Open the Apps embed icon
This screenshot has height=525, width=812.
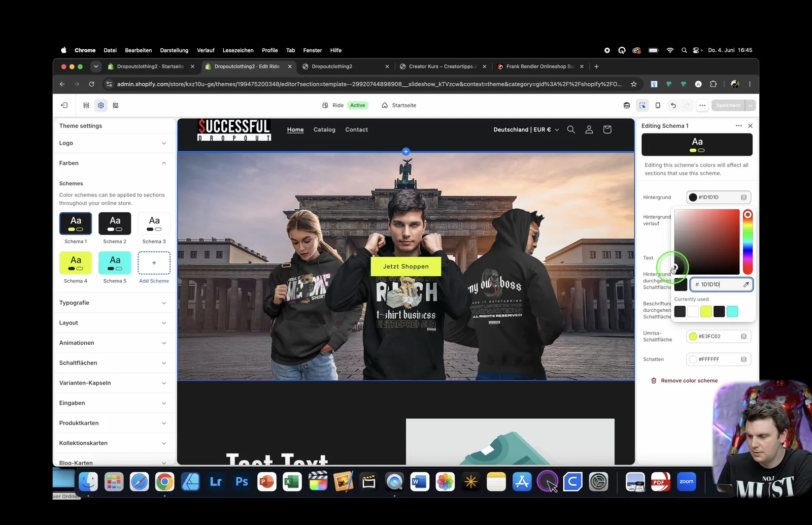point(116,105)
